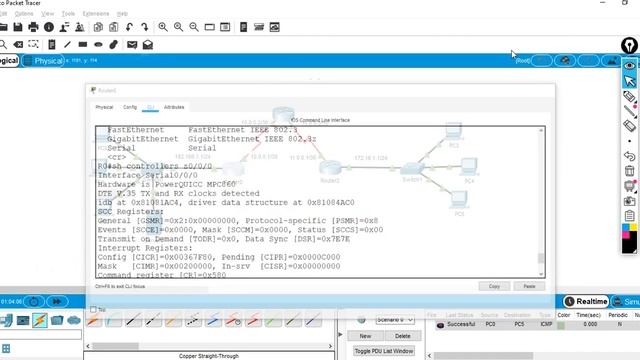Select the Draw Rectangle tool
Screen dimensions: 640x360
click(83, 44)
